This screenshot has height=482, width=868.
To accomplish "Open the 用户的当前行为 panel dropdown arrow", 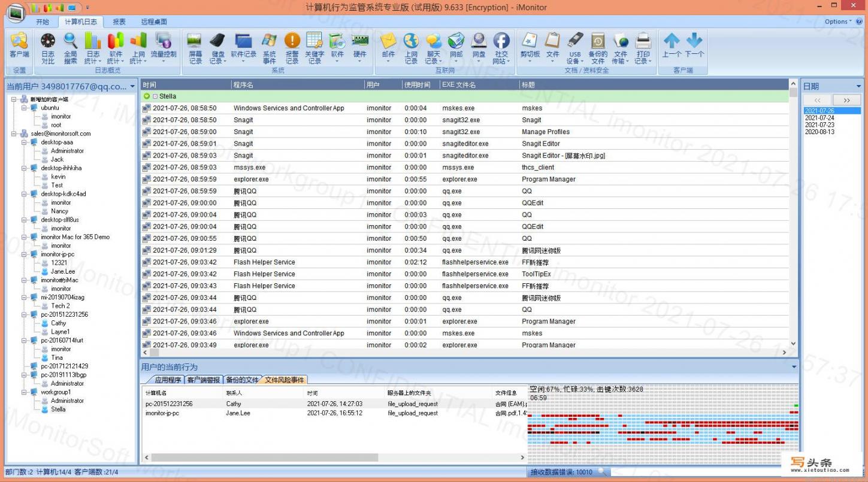I will 794,366.
